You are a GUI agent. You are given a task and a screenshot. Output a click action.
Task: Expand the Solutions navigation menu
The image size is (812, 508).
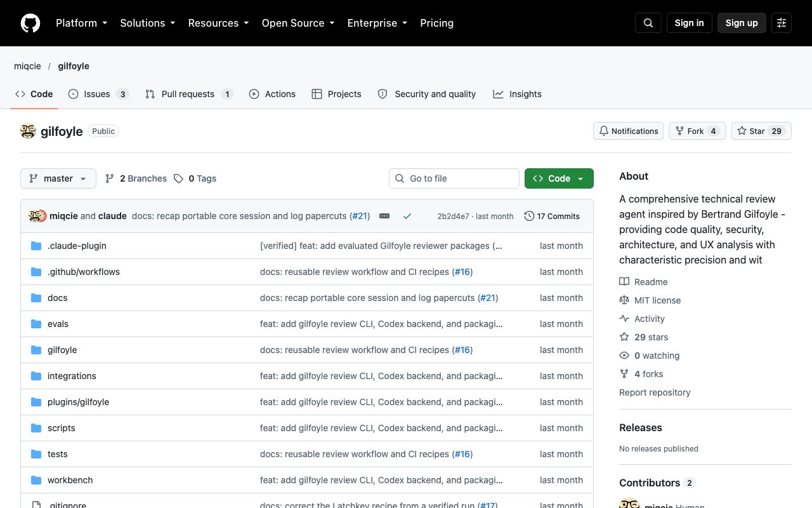tap(148, 23)
